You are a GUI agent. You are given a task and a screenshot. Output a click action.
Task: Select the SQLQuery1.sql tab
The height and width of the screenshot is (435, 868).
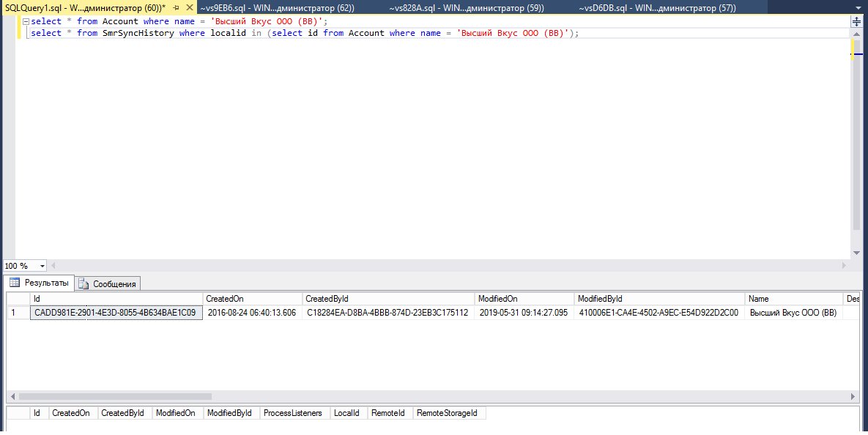click(x=85, y=8)
